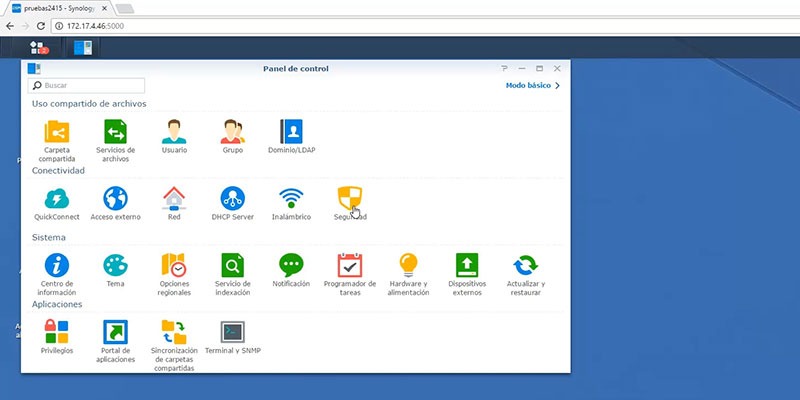This screenshot has height=400, width=800.
Task: Open Terminal y SNMP
Action: tap(233, 337)
